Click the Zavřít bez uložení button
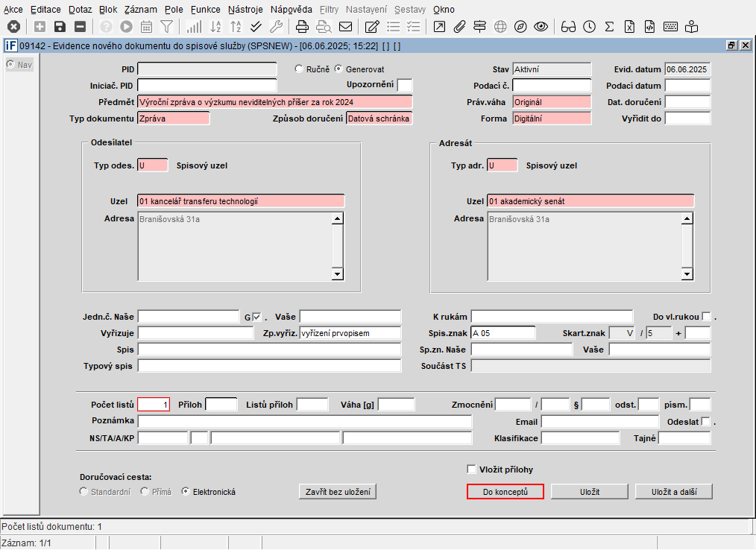756x550 pixels. pos(338,492)
